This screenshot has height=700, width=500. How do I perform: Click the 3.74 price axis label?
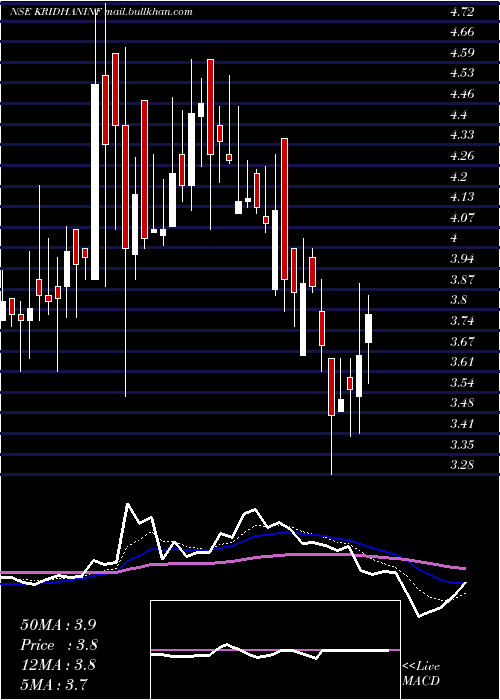[x=462, y=321]
